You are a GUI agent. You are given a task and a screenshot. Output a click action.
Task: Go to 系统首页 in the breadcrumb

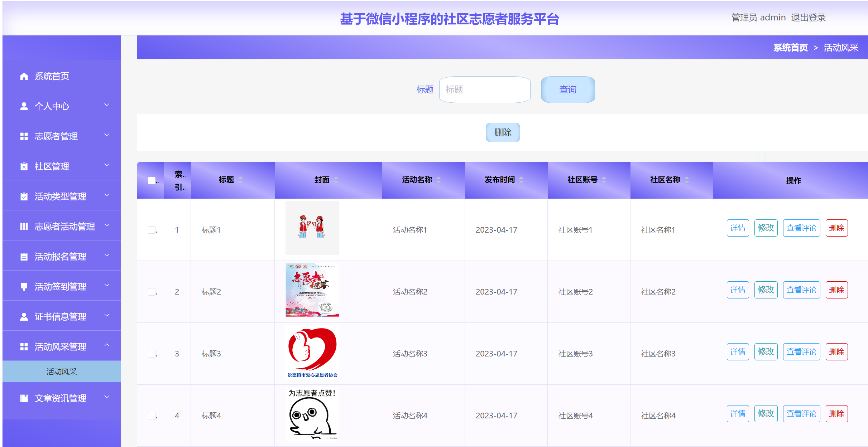tap(790, 48)
